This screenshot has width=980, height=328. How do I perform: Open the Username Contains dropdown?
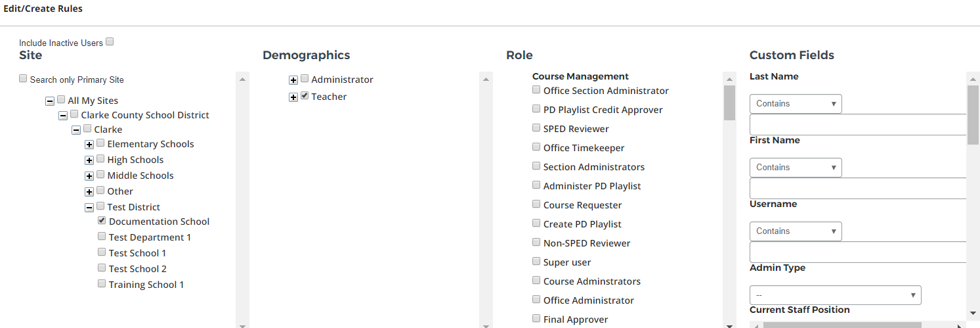795,231
